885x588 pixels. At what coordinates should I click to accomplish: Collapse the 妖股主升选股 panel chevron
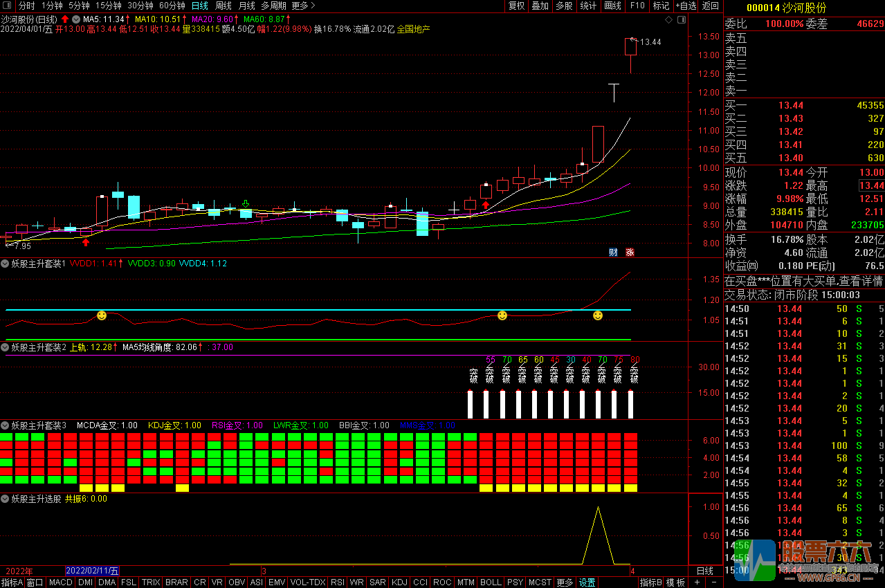(5, 498)
